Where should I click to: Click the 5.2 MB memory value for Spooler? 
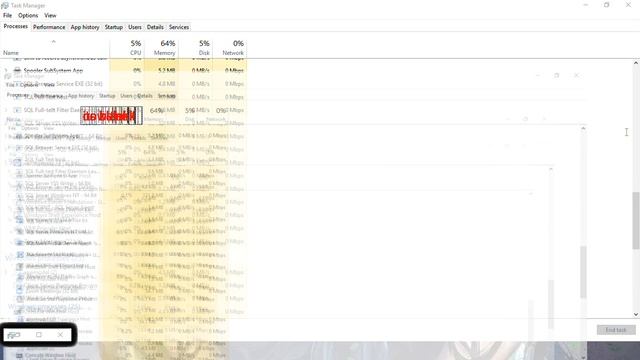click(x=167, y=70)
